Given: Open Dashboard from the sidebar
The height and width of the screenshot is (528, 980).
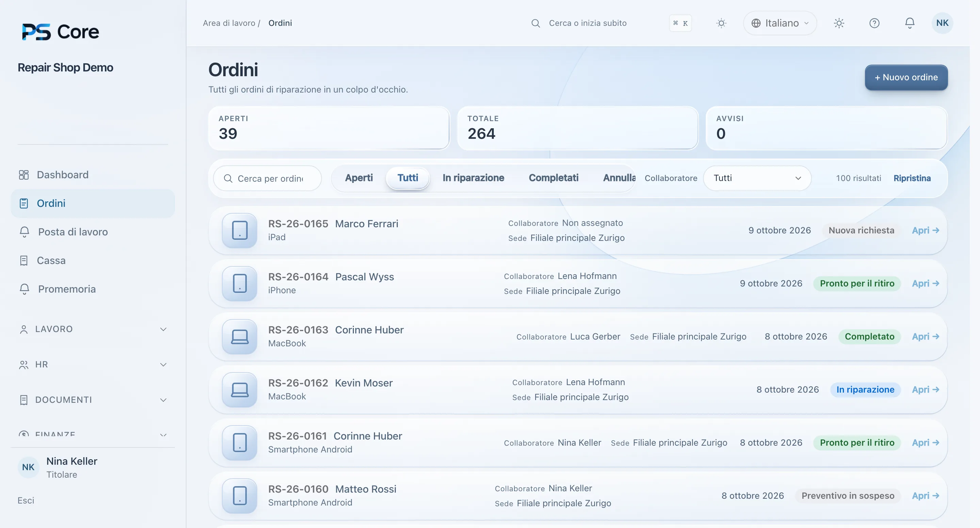Looking at the screenshot, I should 93,175.
